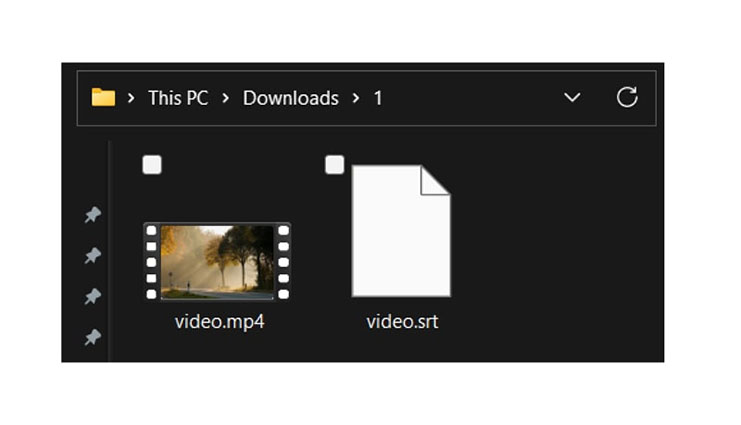Image resolution: width=741 pixels, height=425 pixels.
Task: Refresh the folder view
Action: tap(627, 97)
